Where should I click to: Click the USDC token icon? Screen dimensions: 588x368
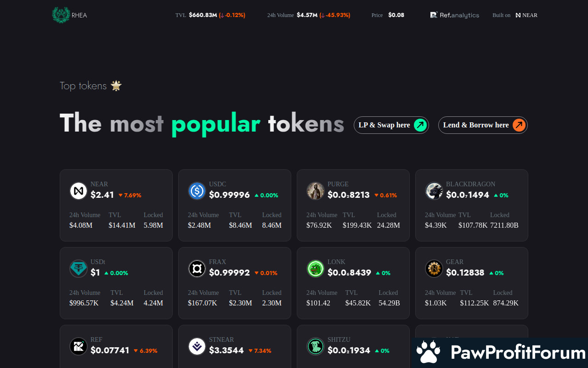point(197,191)
